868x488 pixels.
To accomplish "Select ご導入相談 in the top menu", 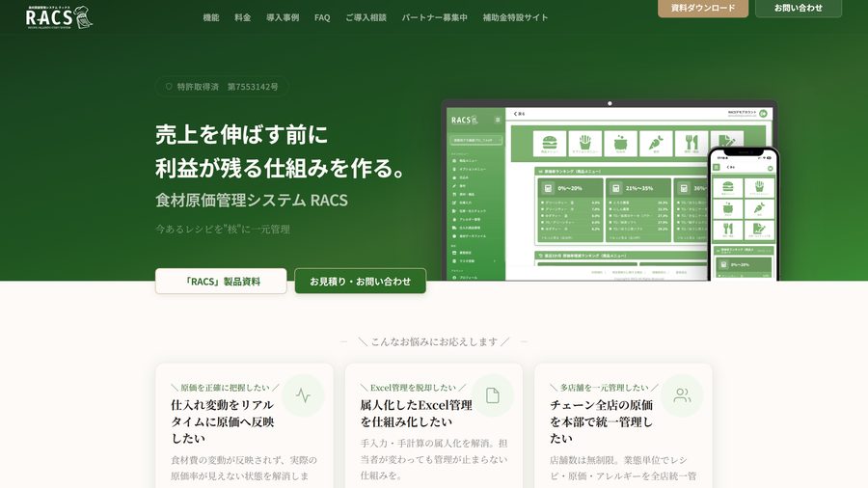I will coord(366,17).
